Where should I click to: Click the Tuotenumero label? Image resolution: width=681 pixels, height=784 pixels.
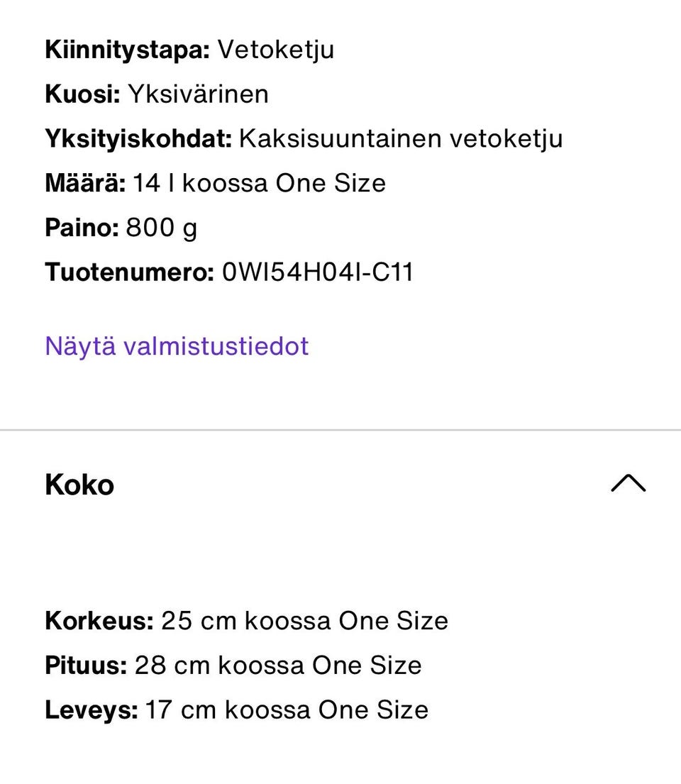[x=129, y=272]
